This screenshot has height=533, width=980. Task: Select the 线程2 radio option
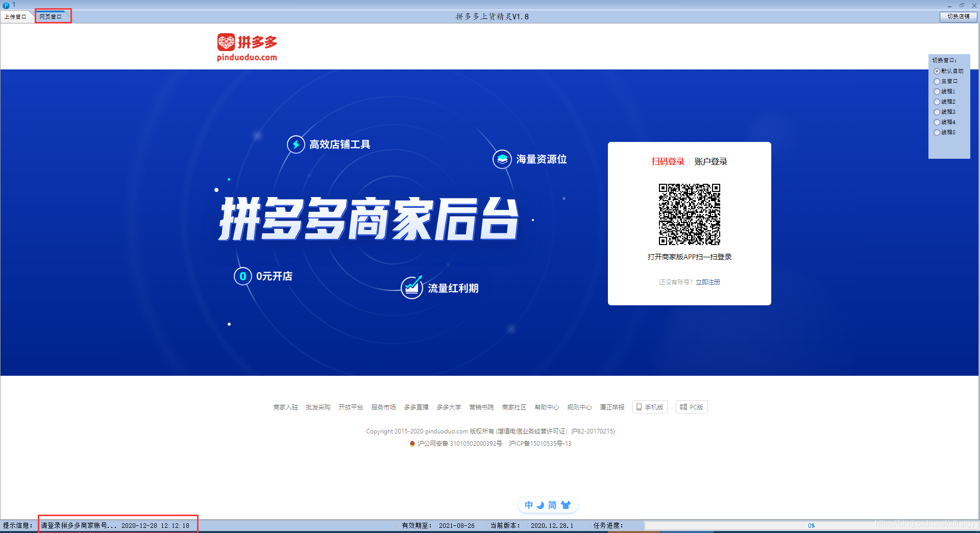coord(945,102)
